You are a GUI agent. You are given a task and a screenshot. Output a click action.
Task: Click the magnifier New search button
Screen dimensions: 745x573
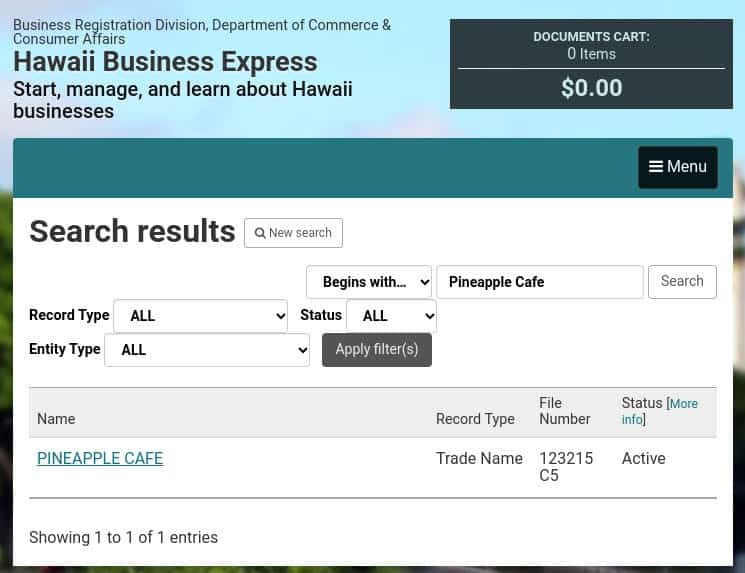(x=293, y=233)
